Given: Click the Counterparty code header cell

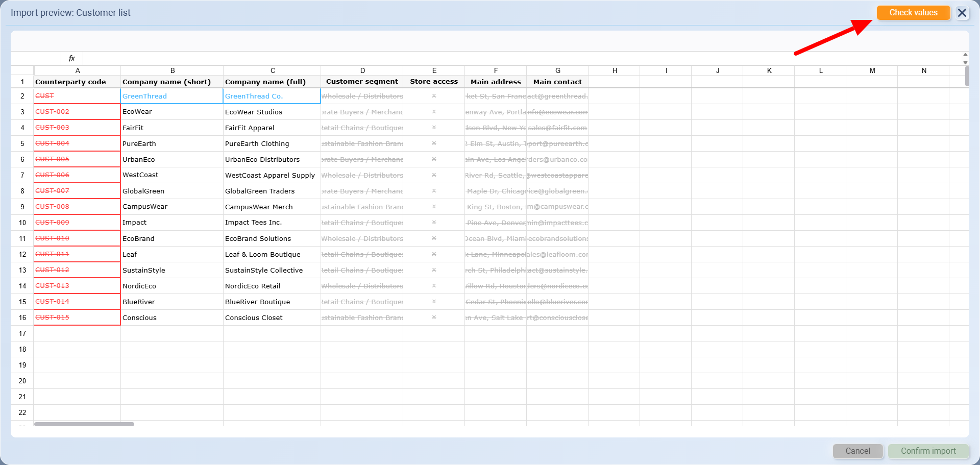Looking at the screenshot, I should (x=77, y=82).
